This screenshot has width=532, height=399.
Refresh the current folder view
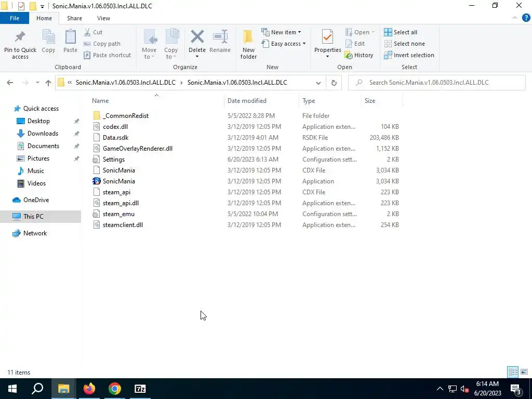334,83
